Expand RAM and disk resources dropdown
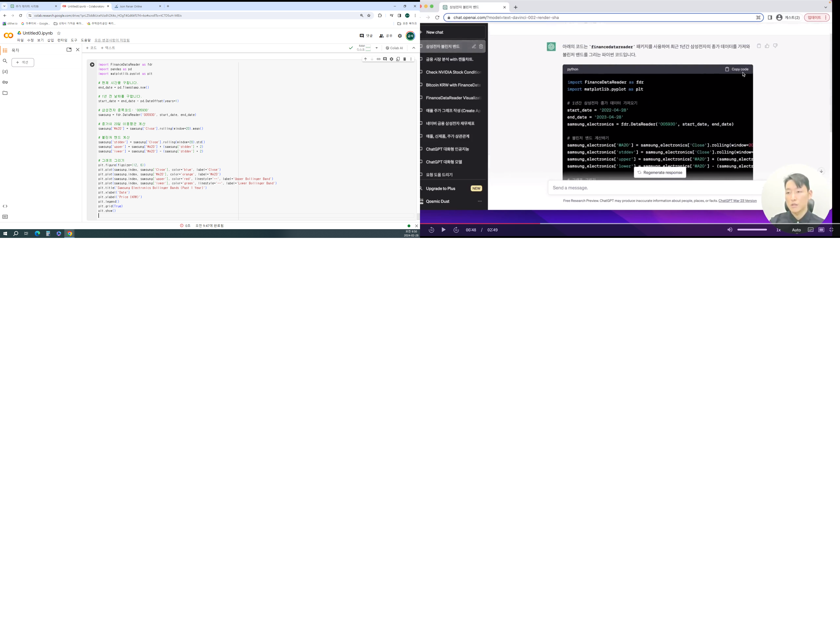840x621 pixels. 377,48
